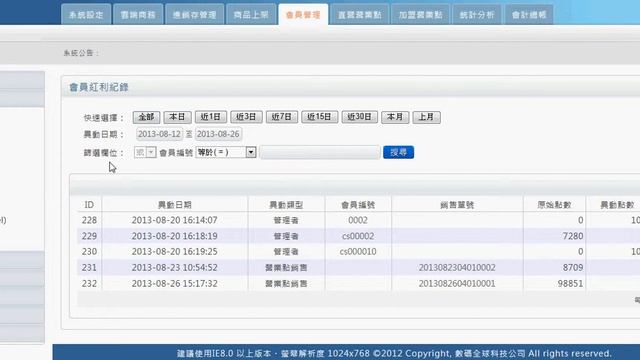Click date cell 2013-08-20 16:18:19
This screenshot has width=640, height=360.
click(174, 236)
